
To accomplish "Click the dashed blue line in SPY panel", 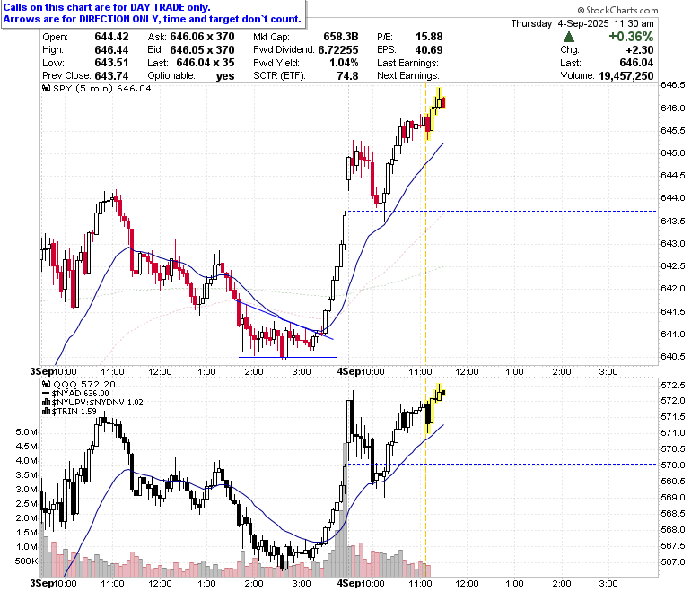I will point(502,211).
